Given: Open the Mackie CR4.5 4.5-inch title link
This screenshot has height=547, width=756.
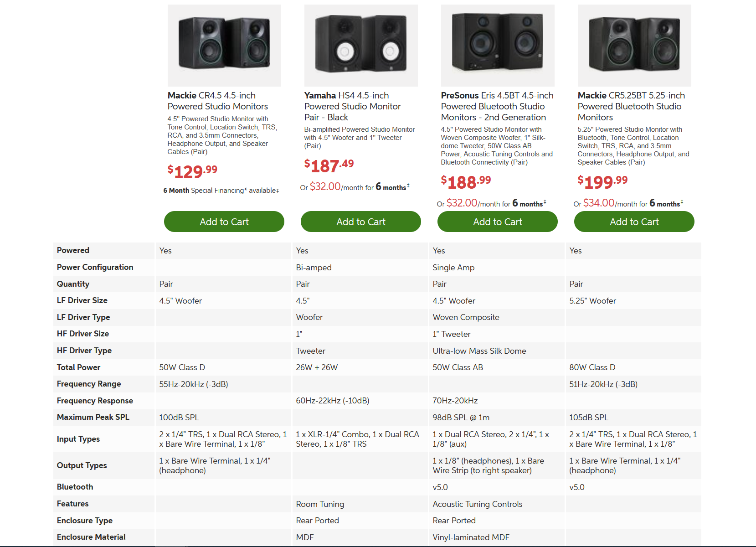Looking at the screenshot, I should [217, 101].
